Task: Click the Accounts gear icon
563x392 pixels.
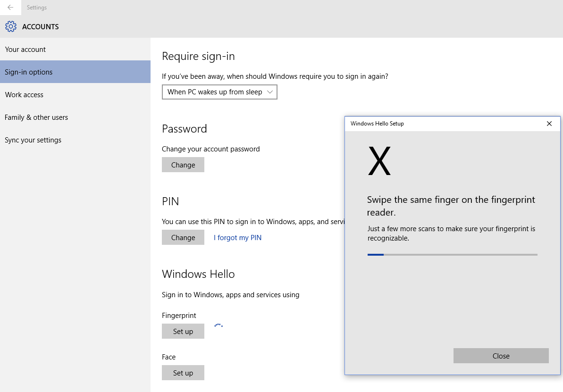Action: coord(11,26)
